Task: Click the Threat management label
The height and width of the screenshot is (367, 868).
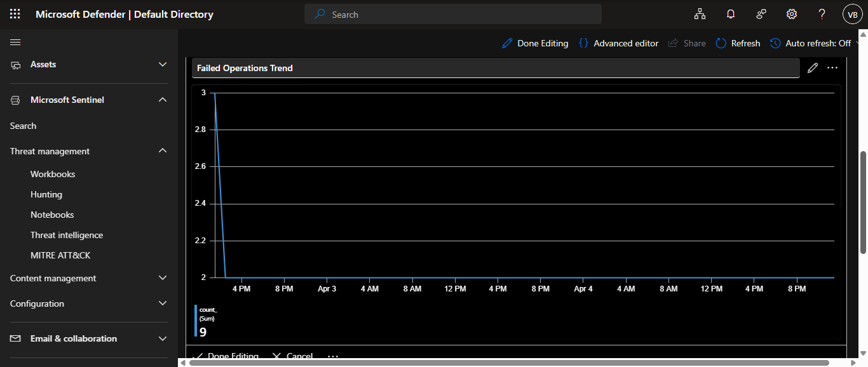Action: point(50,151)
